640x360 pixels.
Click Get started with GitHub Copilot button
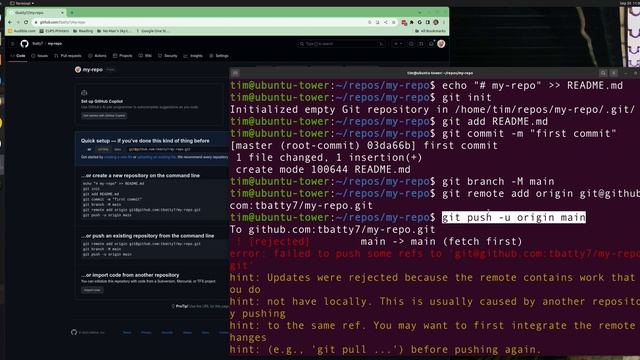coord(104,116)
